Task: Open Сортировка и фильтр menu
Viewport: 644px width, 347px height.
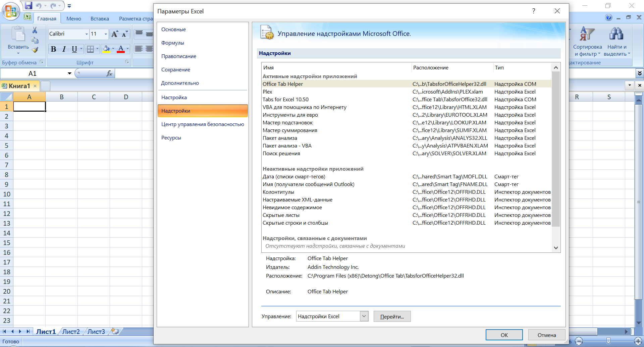Action: coord(587,42)
